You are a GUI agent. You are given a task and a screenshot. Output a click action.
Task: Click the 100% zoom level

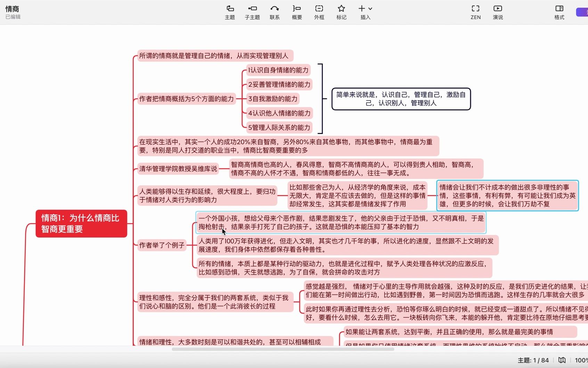click(x=581, y=360)
